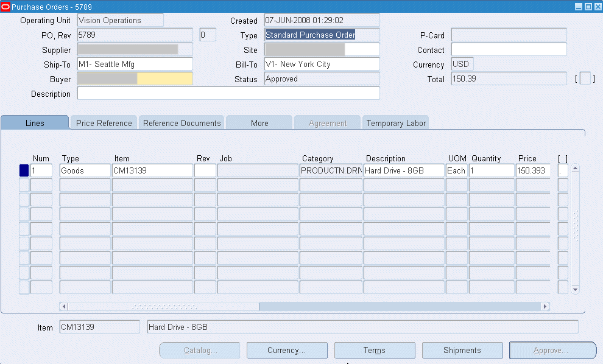Click line 1 Price cell 150.393
This screenshot has width=603, height=364.
click(x=532, y=170)
